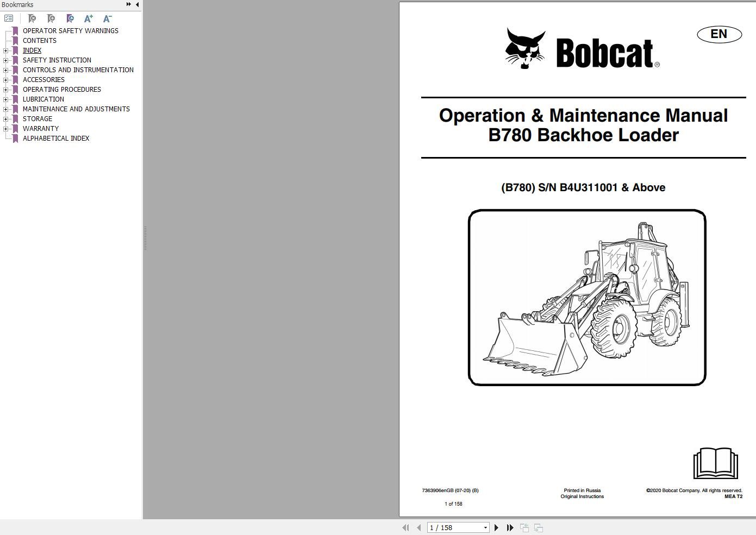
Task: Click bookmark icon beside ALPHABETICAL INDEX
Action: click(x=15, y=139)
